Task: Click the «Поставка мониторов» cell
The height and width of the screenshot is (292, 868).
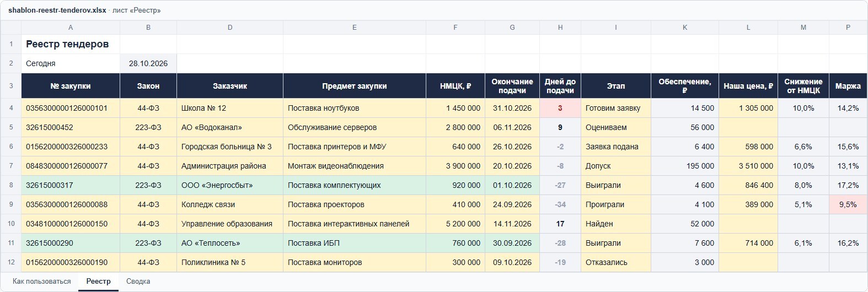Action: tap(355, 262)
